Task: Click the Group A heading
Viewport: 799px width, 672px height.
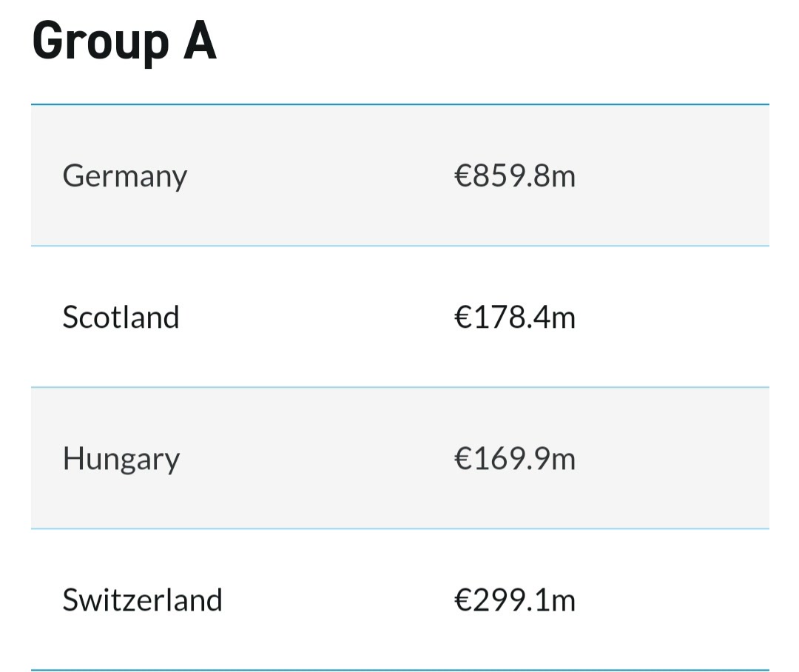Action: (124, 41)
